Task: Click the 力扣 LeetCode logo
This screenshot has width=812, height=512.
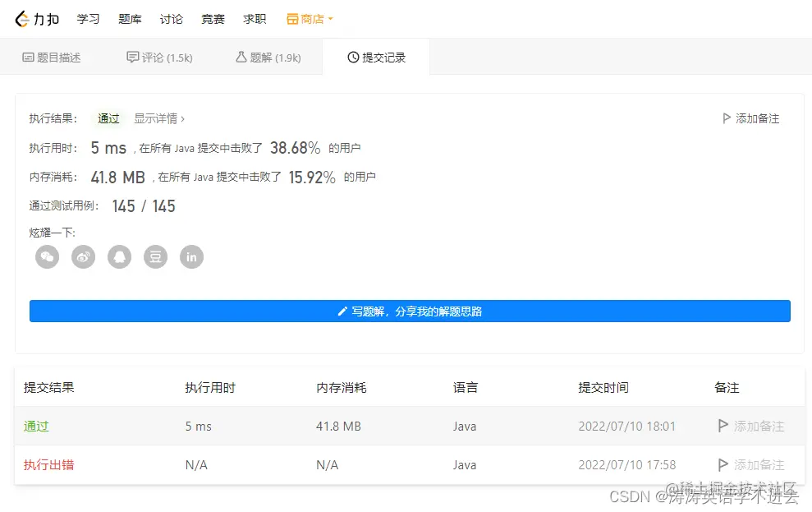Action: click(36, 18)
